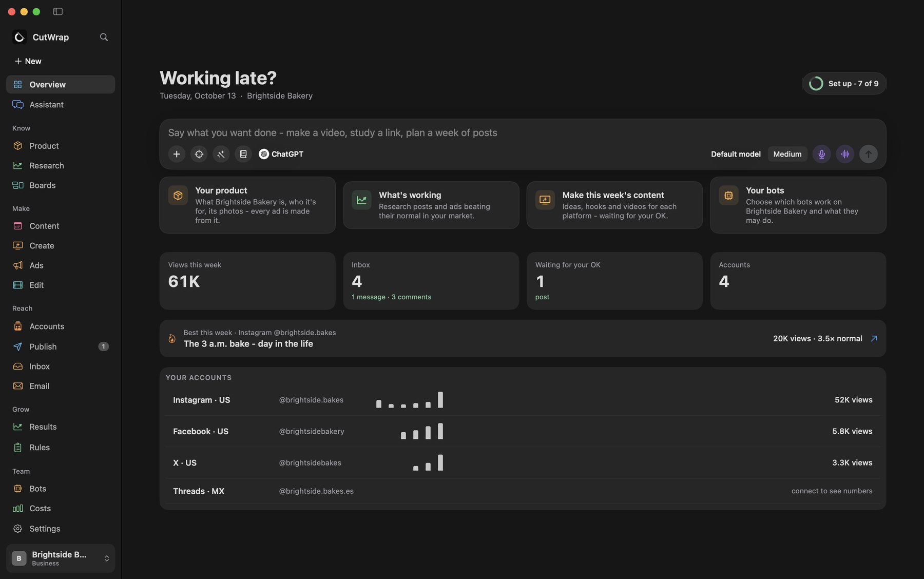924x579 pixels.
Task: Toggle the sidebar panel icon in title bar
Action: tap(58, 11)
